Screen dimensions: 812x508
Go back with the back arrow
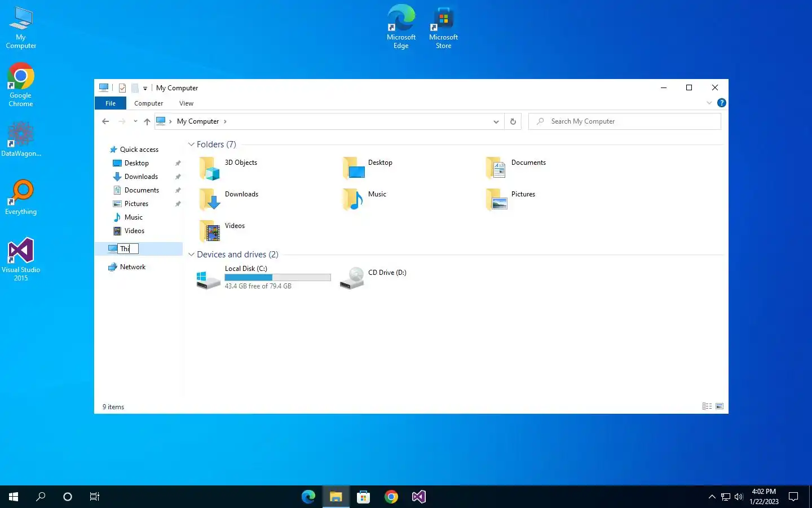105,121
